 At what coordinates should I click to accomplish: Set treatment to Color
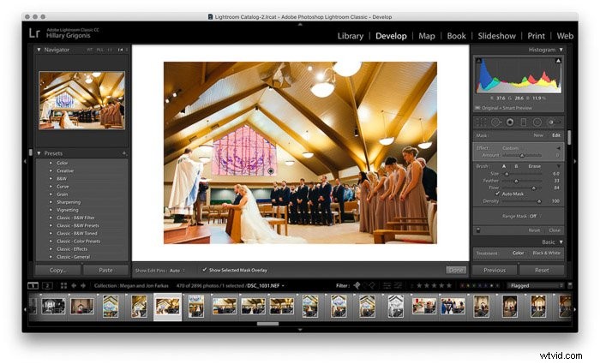click(518, 253)
